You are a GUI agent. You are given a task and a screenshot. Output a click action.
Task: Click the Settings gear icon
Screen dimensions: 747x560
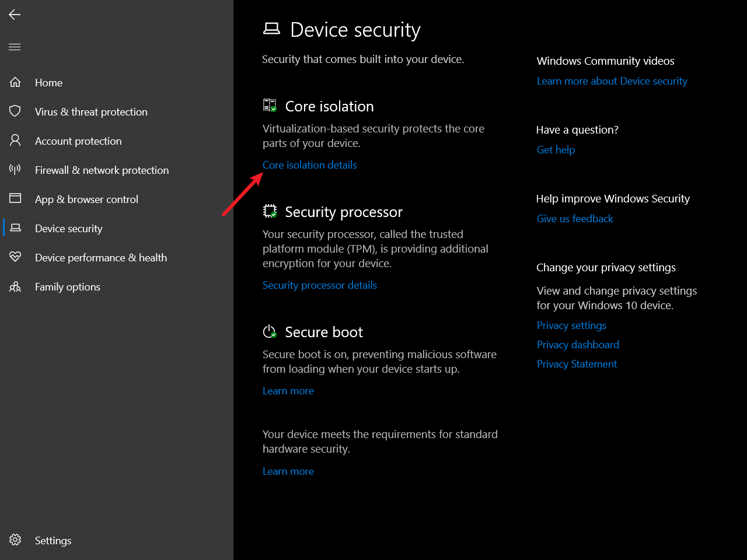(15, 540)
